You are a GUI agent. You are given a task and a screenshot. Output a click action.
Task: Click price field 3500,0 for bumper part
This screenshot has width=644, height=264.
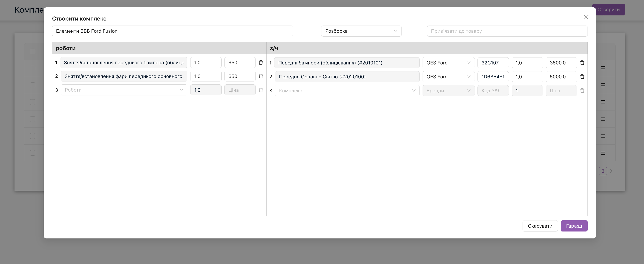click(561, 63)
